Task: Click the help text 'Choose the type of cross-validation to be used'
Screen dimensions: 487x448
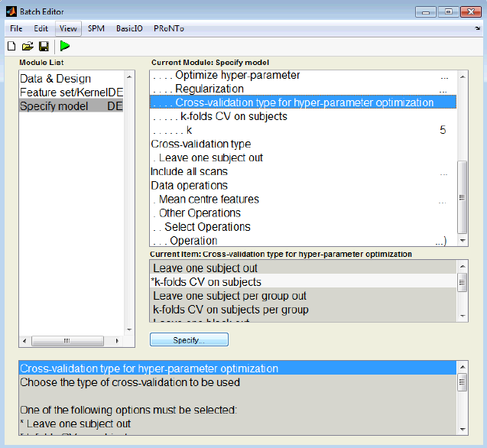Action: tap(130, 382)
